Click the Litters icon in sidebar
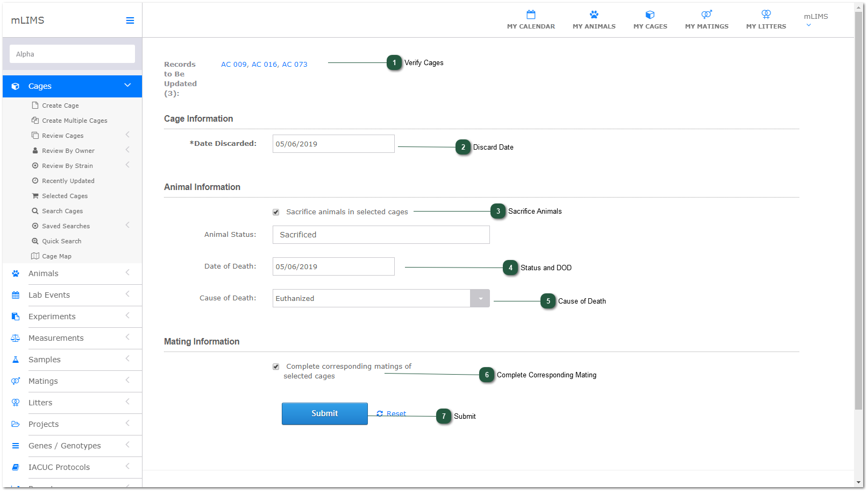 (16, 403)
